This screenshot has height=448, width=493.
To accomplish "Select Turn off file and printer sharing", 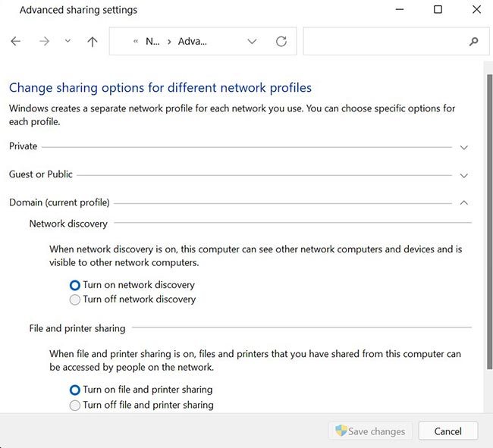I will pos(74,405).
